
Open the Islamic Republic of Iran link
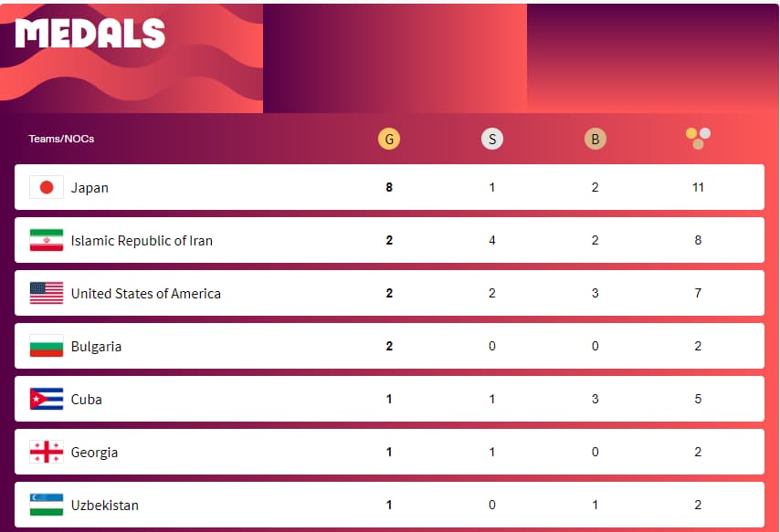(142, 241)
